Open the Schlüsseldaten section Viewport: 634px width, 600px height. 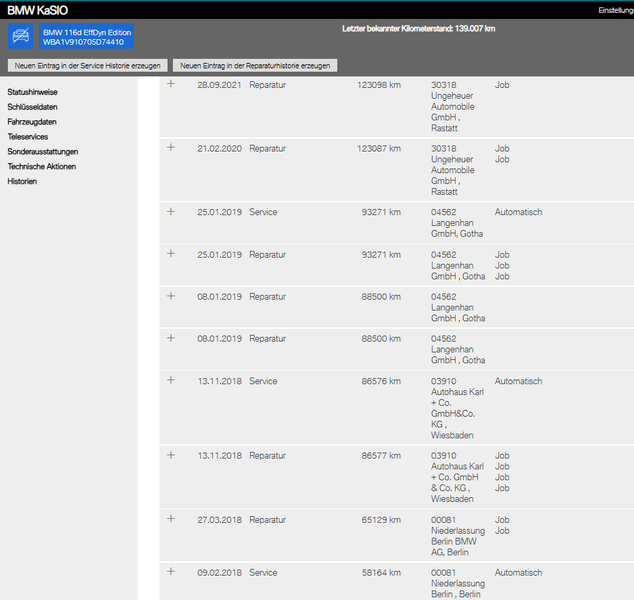point(32,107)
